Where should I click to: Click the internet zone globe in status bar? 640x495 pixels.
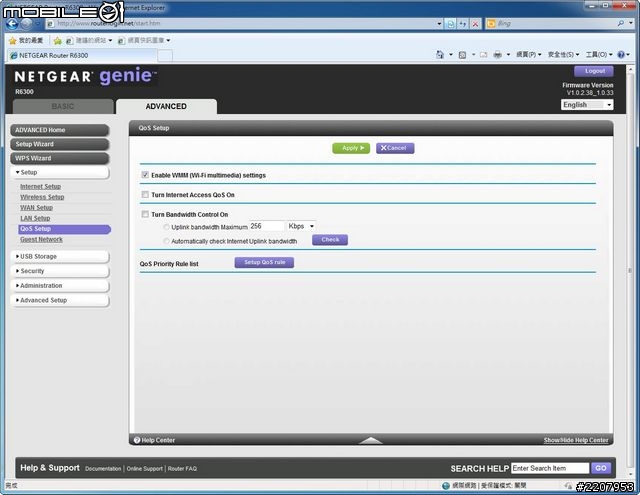click(x=446, y=486)
